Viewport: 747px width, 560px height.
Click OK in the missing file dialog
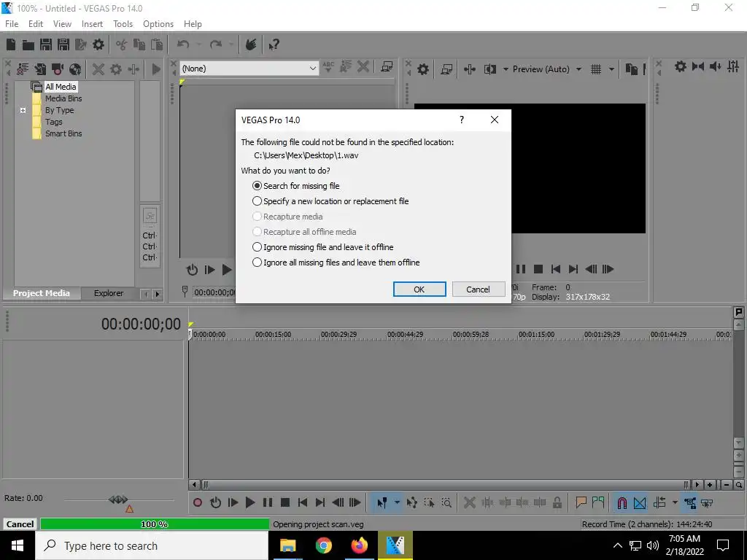419,289
